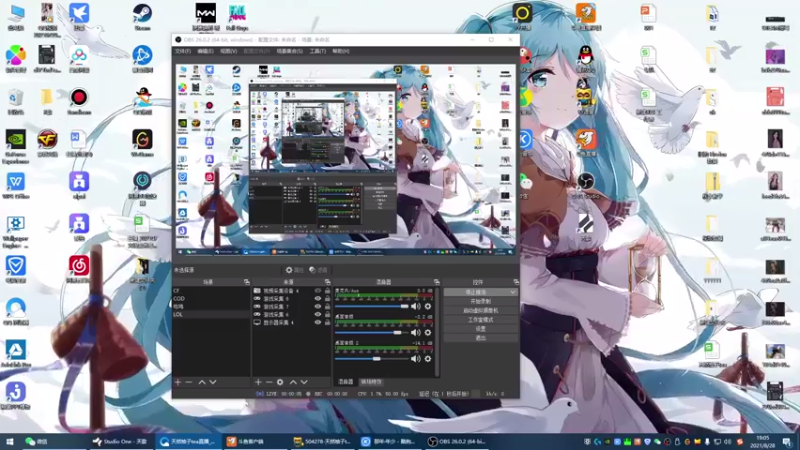800x450 pixels.
Task: Switch to Studio One in the taskbar
Action: point(120,441)
